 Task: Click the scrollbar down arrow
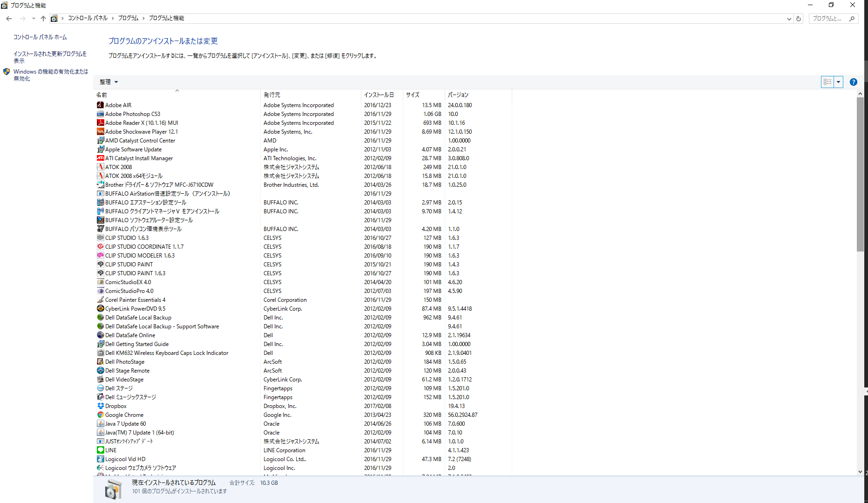[x=860, y=471]
